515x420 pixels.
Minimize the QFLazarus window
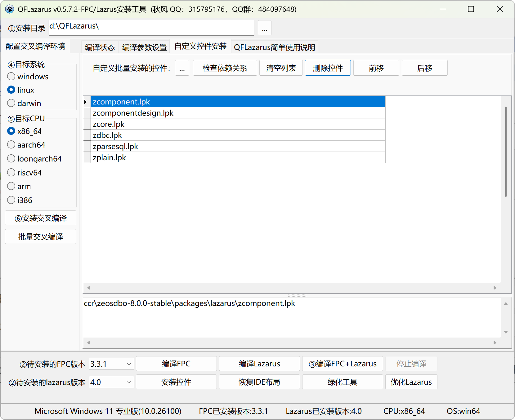[x=443, y=9]
